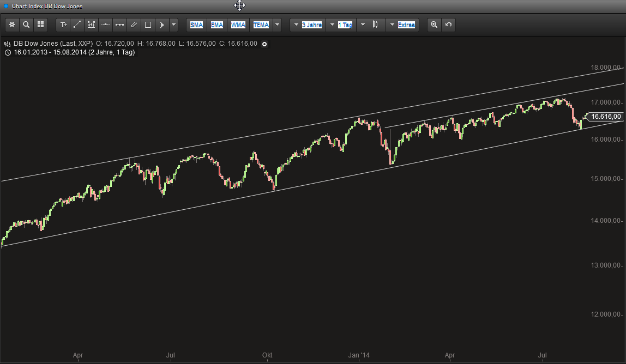Viewport: 626px width, 364px height.
Task: Add TEMA indicator to chart
Action: pos(261,25)
